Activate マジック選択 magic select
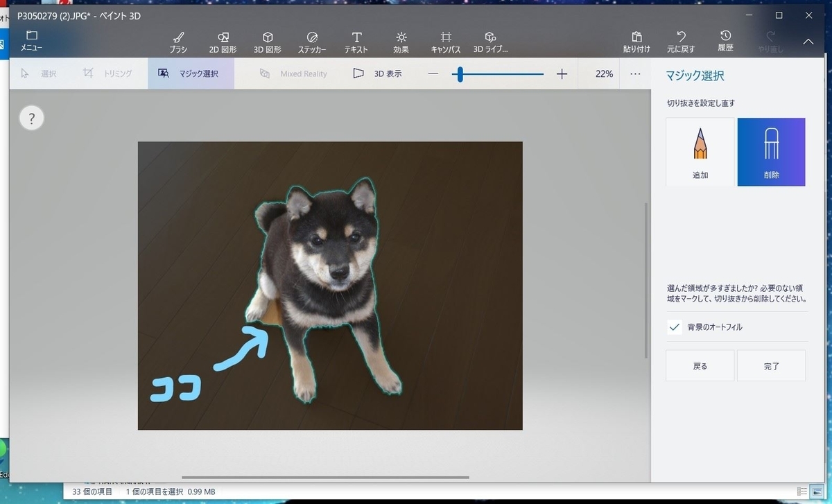The image size is (832, 504). [191, 73]
